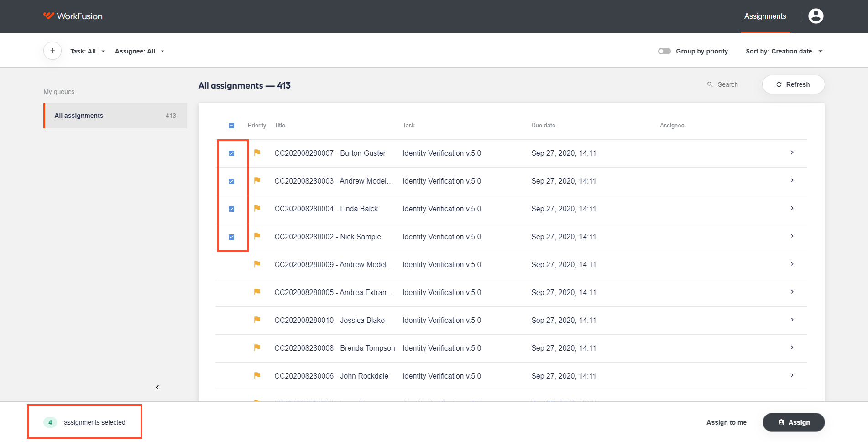This screenshot has width=868, height=442.
Task: Open the Assignments tab
Action: click(x=765, y=16)
